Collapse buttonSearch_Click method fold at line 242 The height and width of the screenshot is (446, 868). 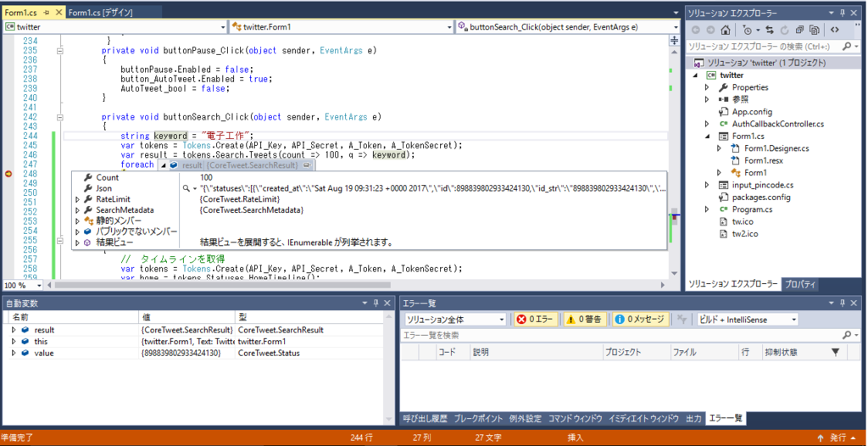click(60, 118)
